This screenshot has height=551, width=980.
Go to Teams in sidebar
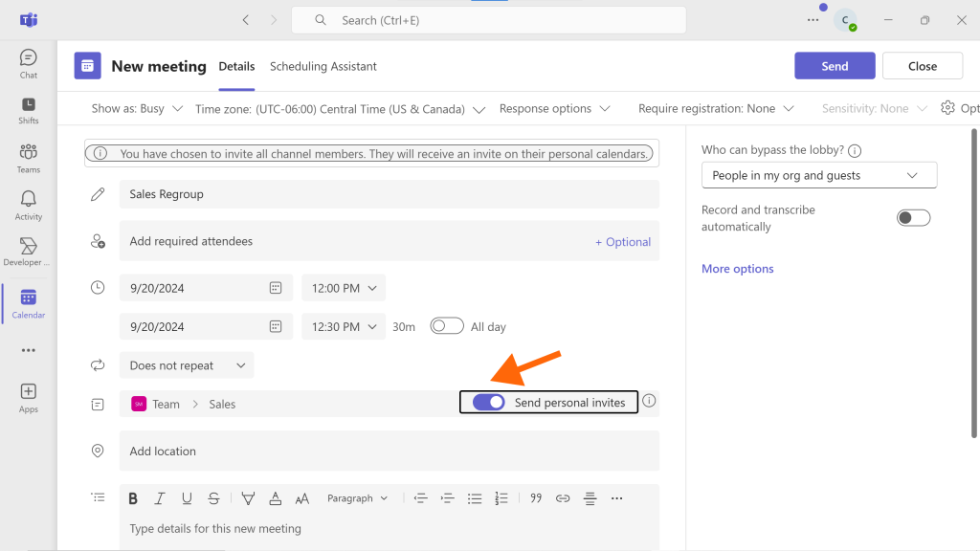[28, 158]
